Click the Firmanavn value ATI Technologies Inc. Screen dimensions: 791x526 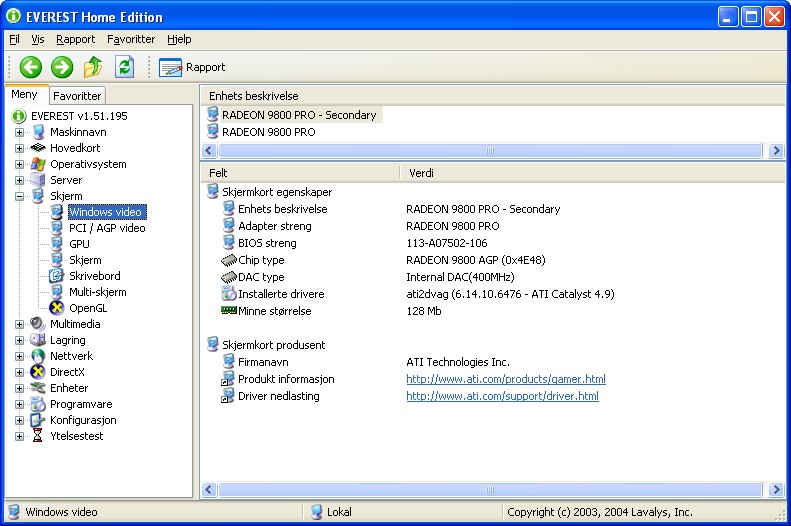(458, 362)
